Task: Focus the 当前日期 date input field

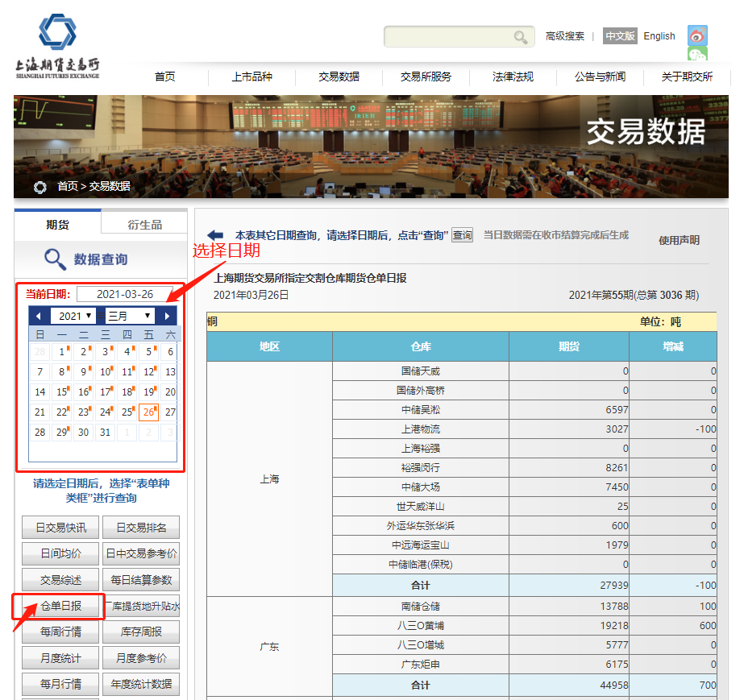Action: click(125, 294)
